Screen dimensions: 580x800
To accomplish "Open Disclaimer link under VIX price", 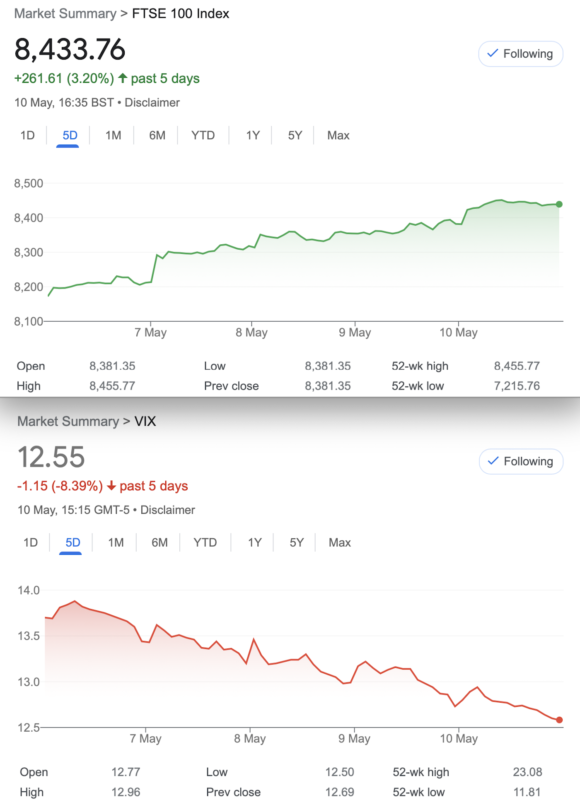I will coord(167,510).
